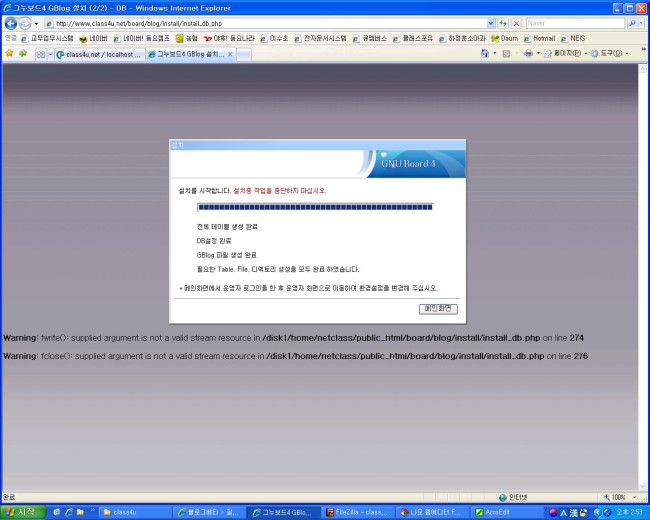Open the 네이버 bookmark with bee icon
The height and width of the screenshot is (520, 650).
pos(93,39)
